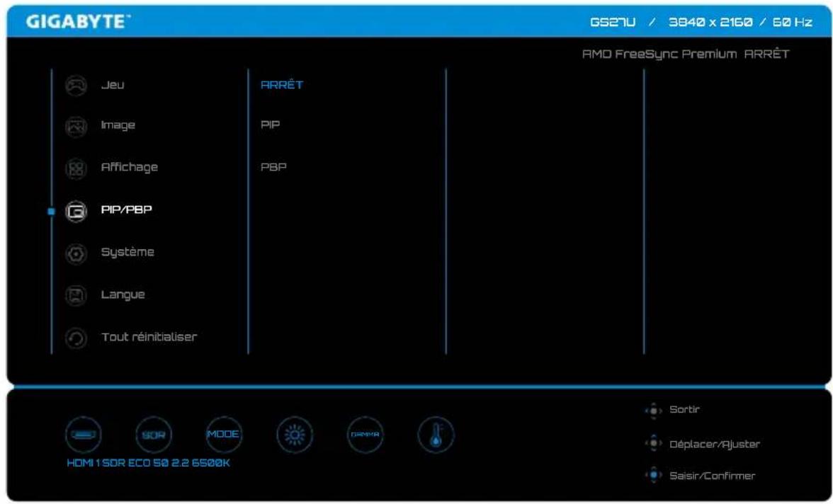
Task: Open the Système menu
Action: pyautogui.click(x=127, y=252)
